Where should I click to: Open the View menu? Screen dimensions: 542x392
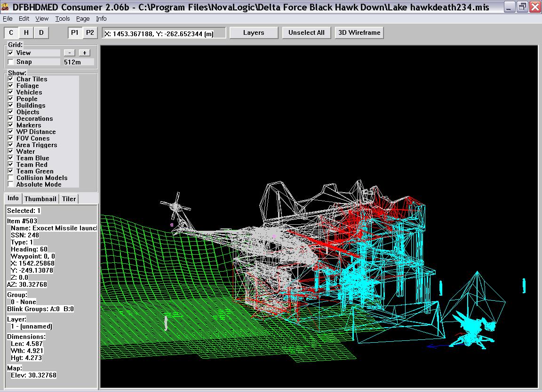tap(42, 19)
